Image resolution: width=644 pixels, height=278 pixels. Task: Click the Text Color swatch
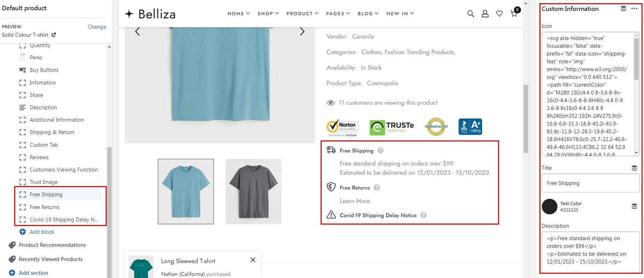point(550,207)
